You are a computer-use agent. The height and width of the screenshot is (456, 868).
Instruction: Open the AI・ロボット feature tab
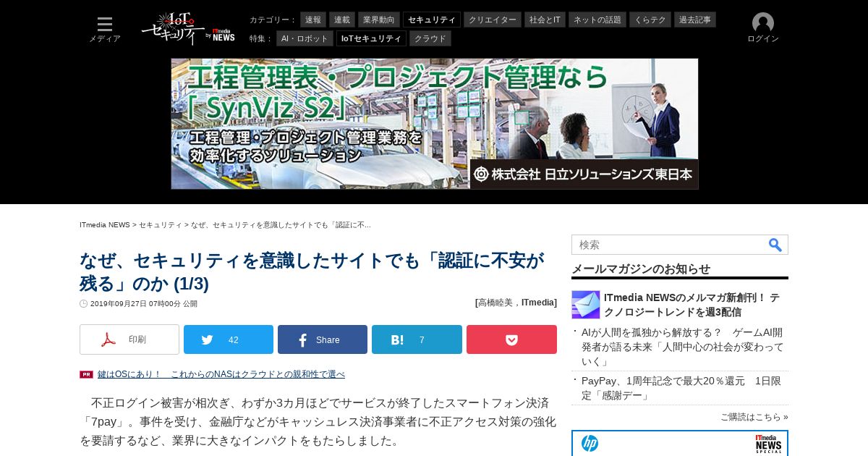click(305, 38)
